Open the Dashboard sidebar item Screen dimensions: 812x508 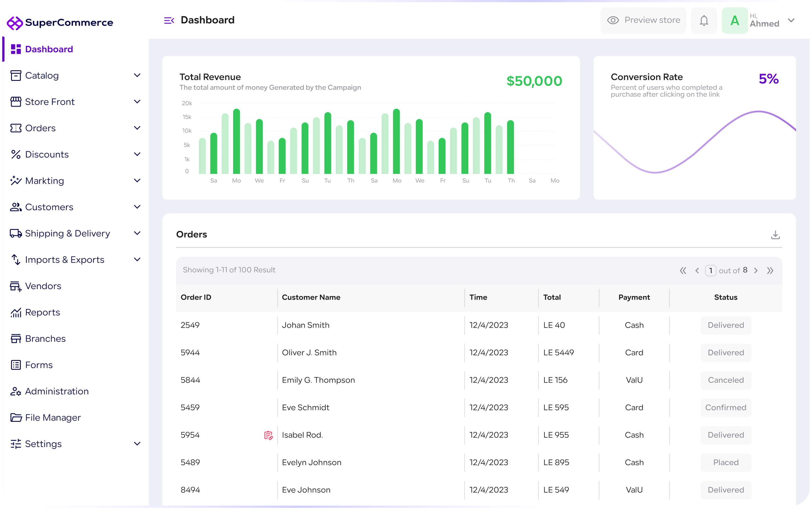[76, 49]
